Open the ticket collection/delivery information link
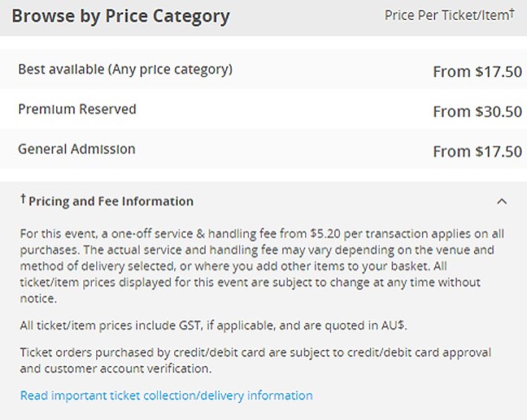 [166, 396]
